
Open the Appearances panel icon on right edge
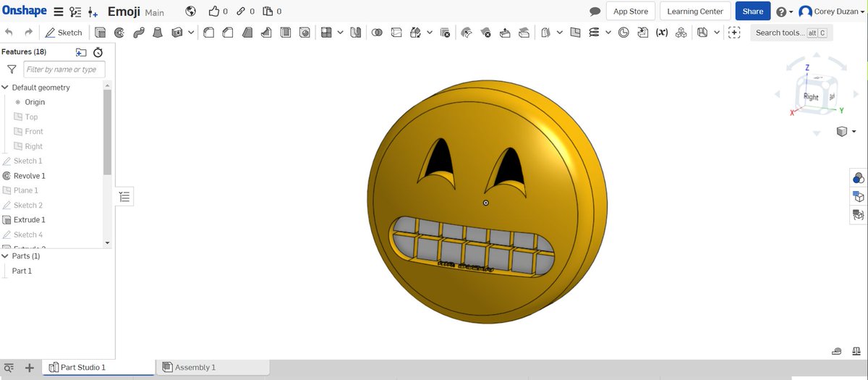pyautogui.click(x=858, y=178)
